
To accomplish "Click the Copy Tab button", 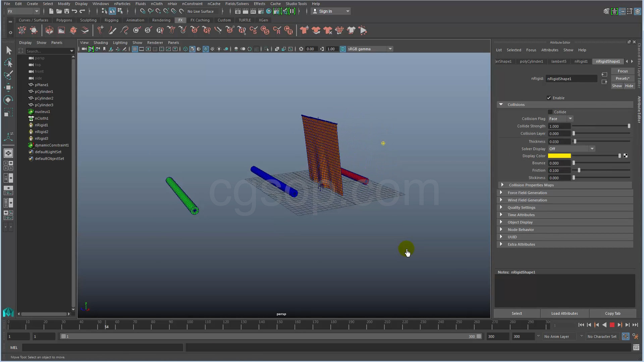I will [x=612, y=313].
